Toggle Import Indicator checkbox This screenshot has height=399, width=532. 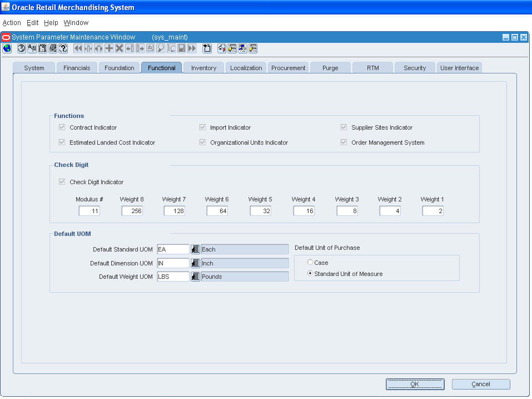tap(202, 127)
